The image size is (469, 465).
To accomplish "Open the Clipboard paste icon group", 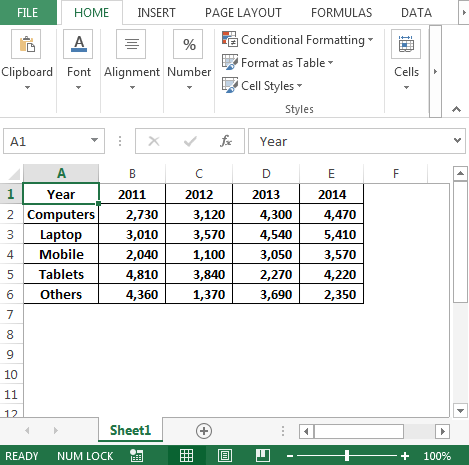I will tap(26, 44).
